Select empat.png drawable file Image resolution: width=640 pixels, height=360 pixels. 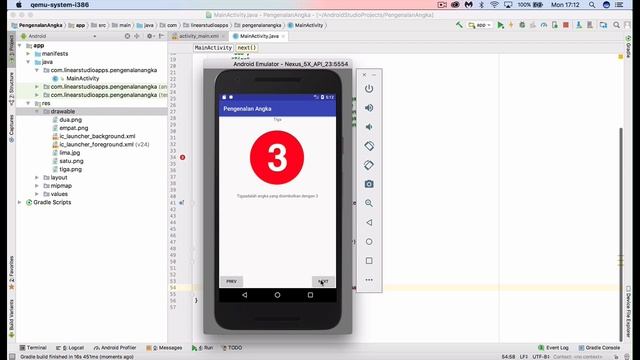coord(73,128)
